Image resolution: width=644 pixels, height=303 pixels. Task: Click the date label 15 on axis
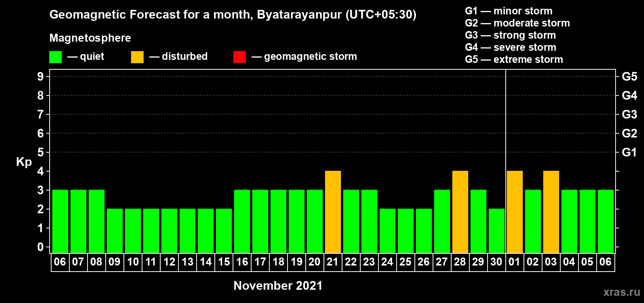click(224, 262)
